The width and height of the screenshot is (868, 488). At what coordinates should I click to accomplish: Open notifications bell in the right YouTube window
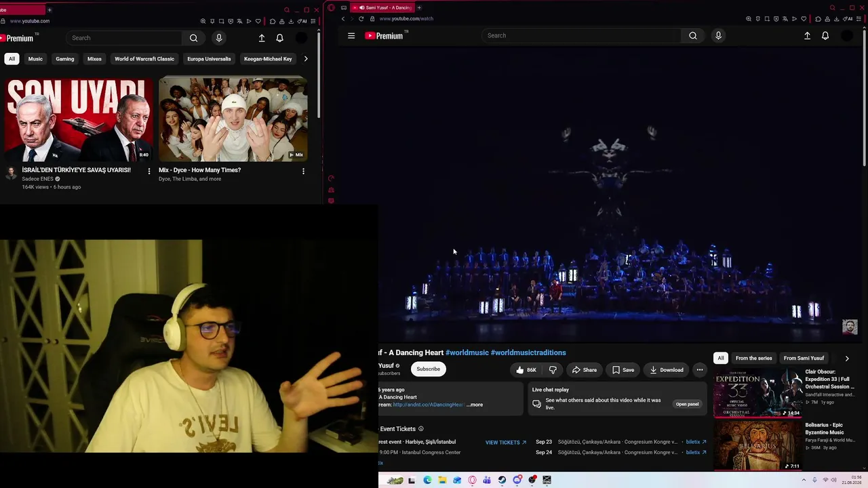click(x=825, y=36)
